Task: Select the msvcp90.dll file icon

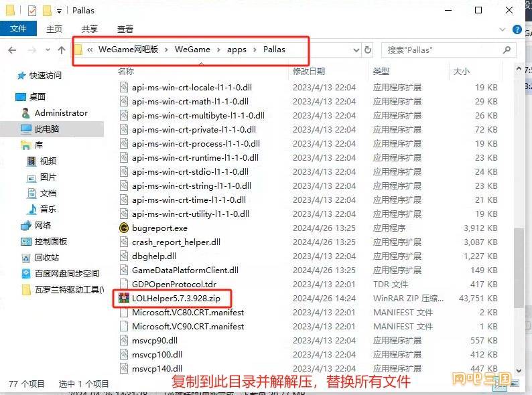Action: tap(124, 340)
